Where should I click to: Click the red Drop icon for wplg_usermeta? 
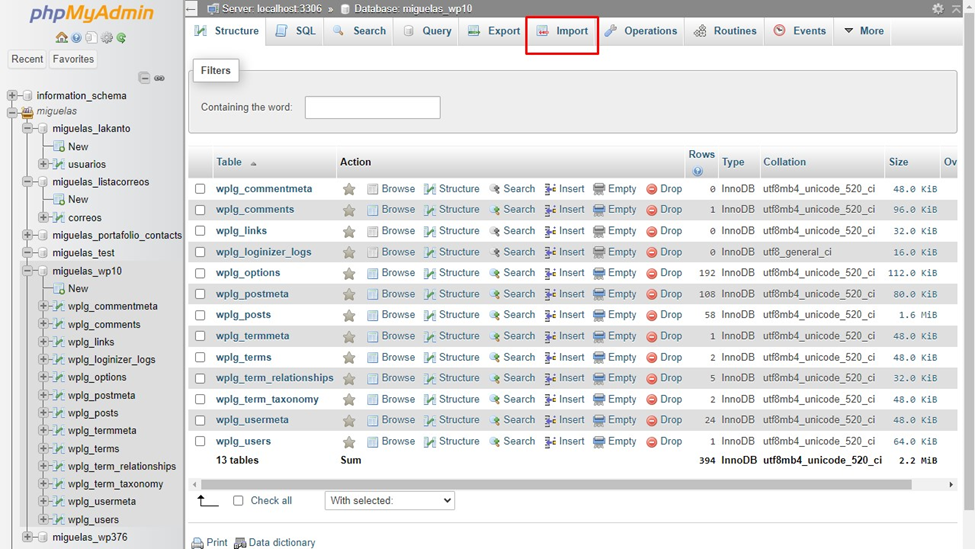(x=652, y=420)
